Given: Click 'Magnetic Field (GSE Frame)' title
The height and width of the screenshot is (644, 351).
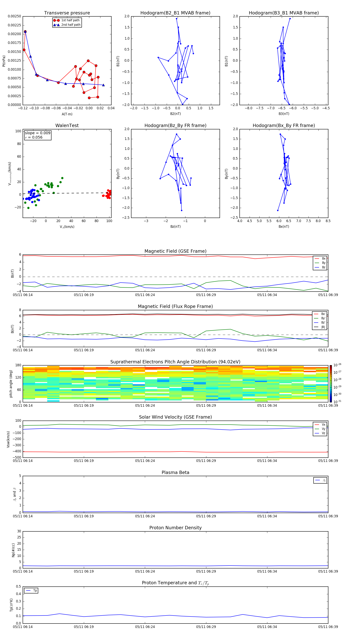Looking at the screenshot, I should (x=175, y=251).
